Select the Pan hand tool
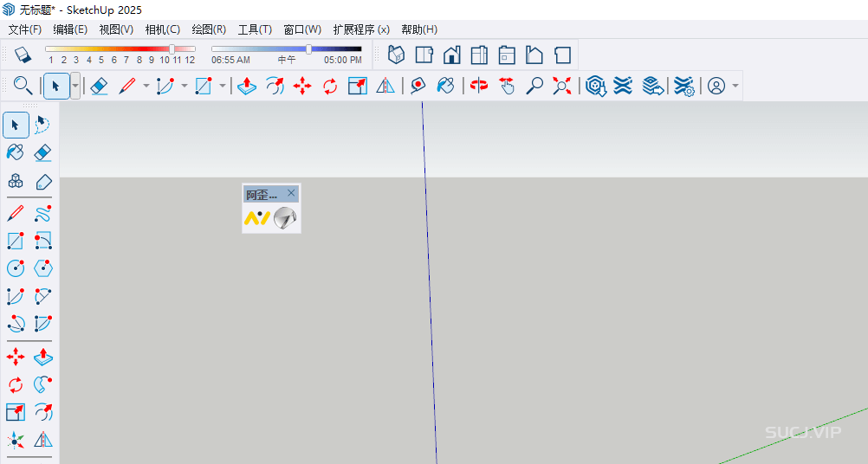Image resolution: width=868 pixels, height=464 pixels. (507, 86)
